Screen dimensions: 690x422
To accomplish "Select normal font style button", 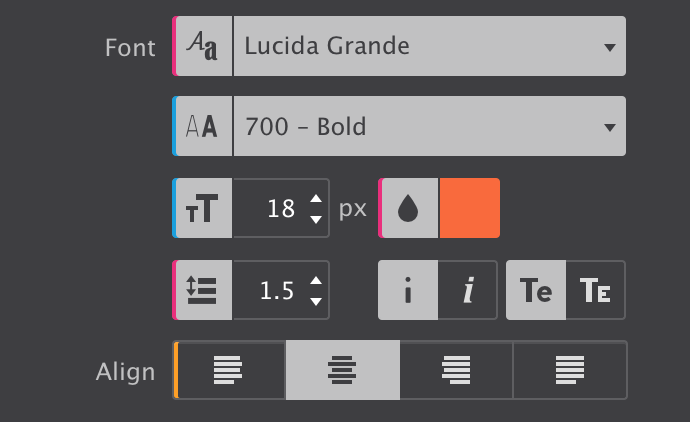I will [408, 290].
